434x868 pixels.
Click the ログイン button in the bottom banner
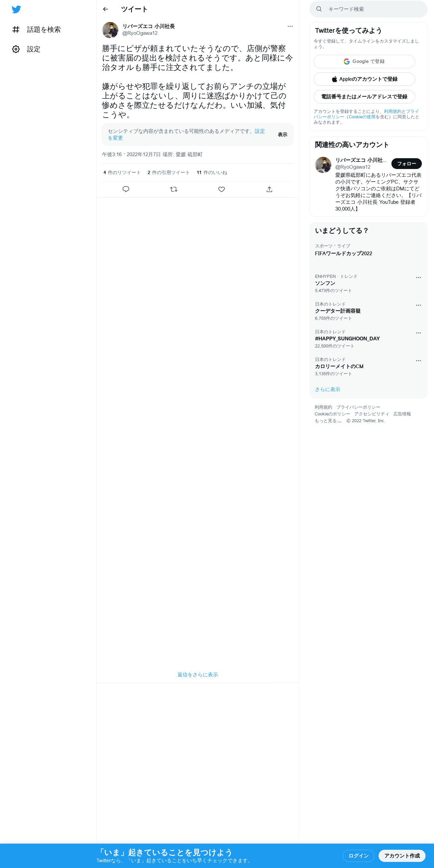coord(359,856)
